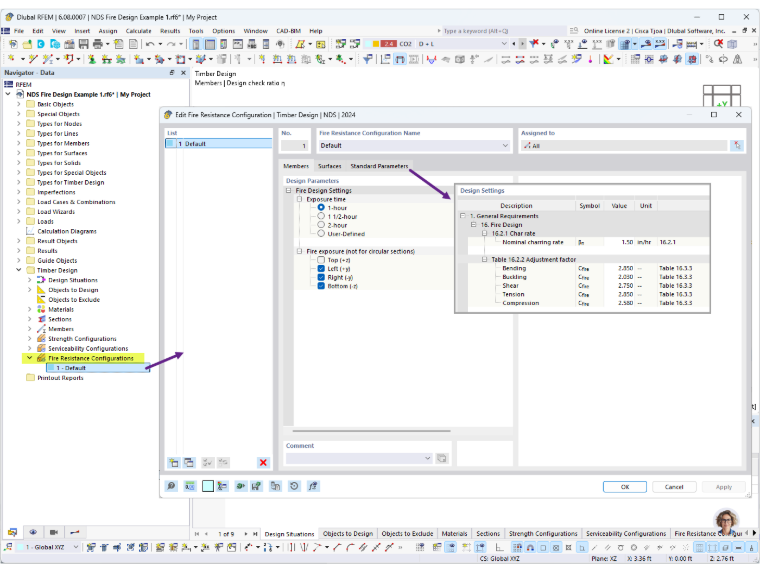This screenshot has width=760, height=570.
Task: Click the assigned-to selection picker icon
Action: click(x=737, y=145)
